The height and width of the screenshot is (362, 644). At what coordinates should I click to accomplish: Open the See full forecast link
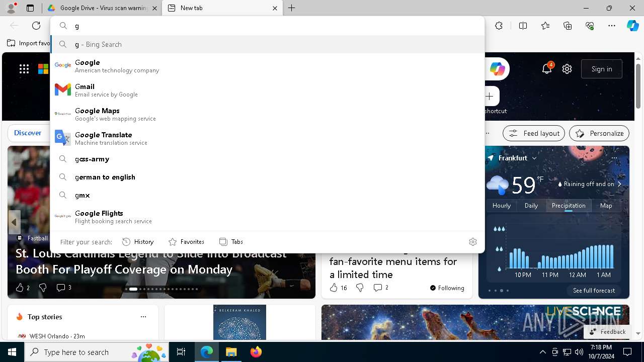(594, 291)
